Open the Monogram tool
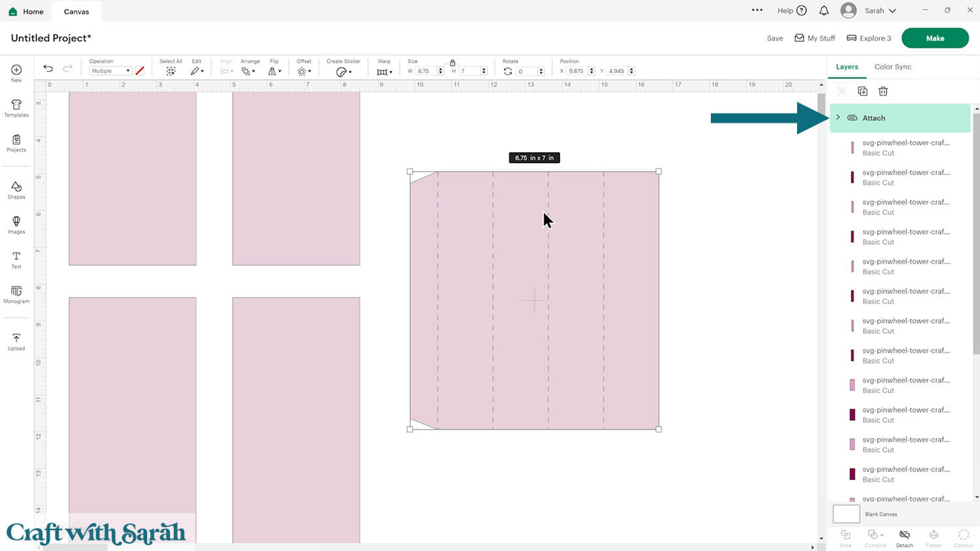 click(x=16, y=294)
